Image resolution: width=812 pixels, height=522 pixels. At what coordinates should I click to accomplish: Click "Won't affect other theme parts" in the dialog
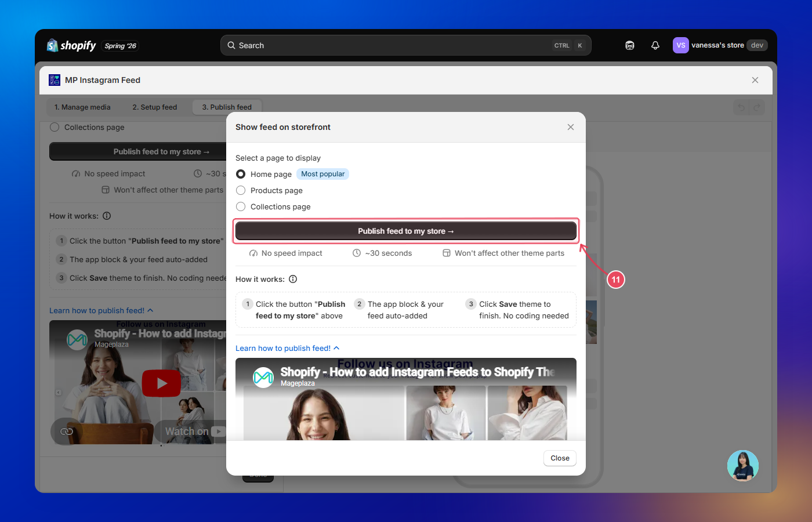(x=509, y=253)
